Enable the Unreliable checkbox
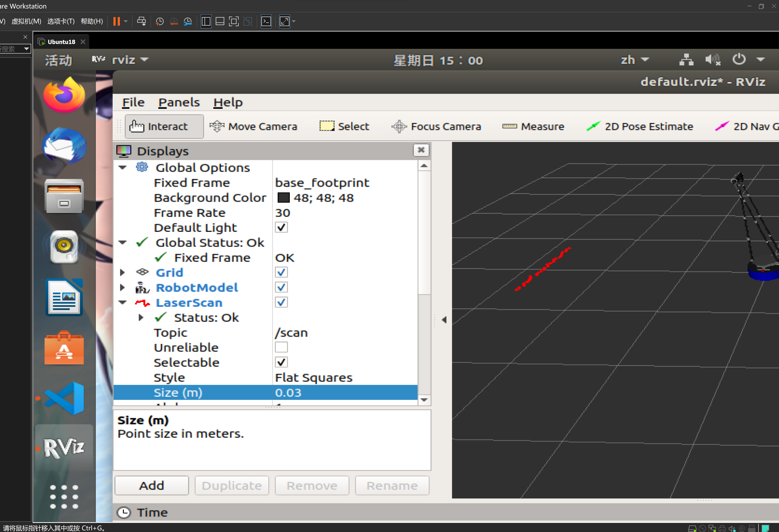The image size is (779, 532). pos(281,347)
